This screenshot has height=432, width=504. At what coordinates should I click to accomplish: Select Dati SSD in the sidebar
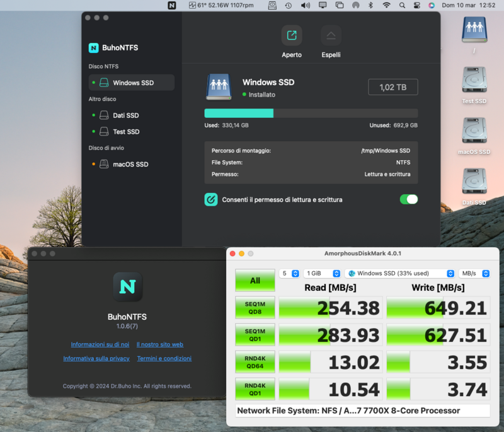click(x=126, y=115)
